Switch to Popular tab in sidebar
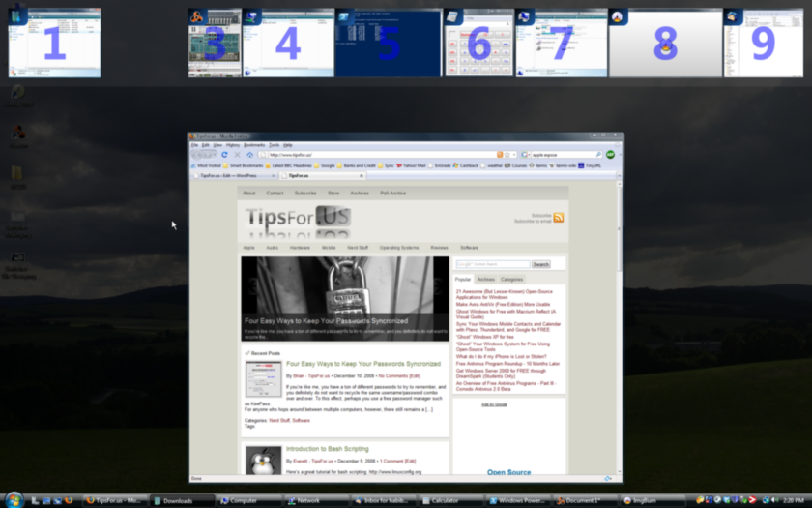812x508 pixels. point(463,280)
